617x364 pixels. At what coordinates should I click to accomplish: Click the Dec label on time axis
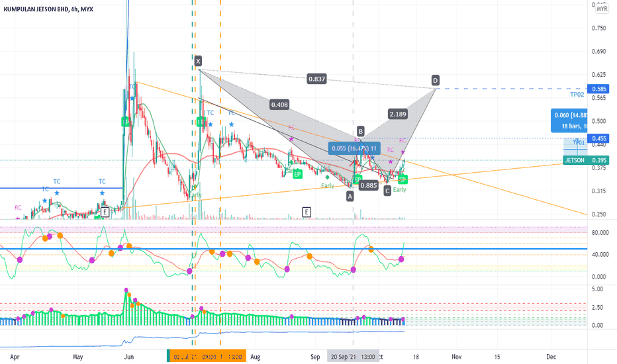click(551, 357)
